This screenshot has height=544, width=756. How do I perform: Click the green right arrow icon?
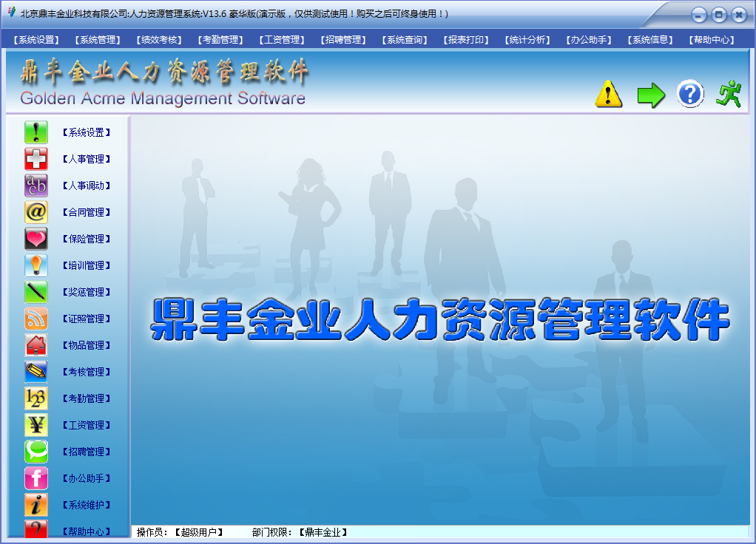651,95
